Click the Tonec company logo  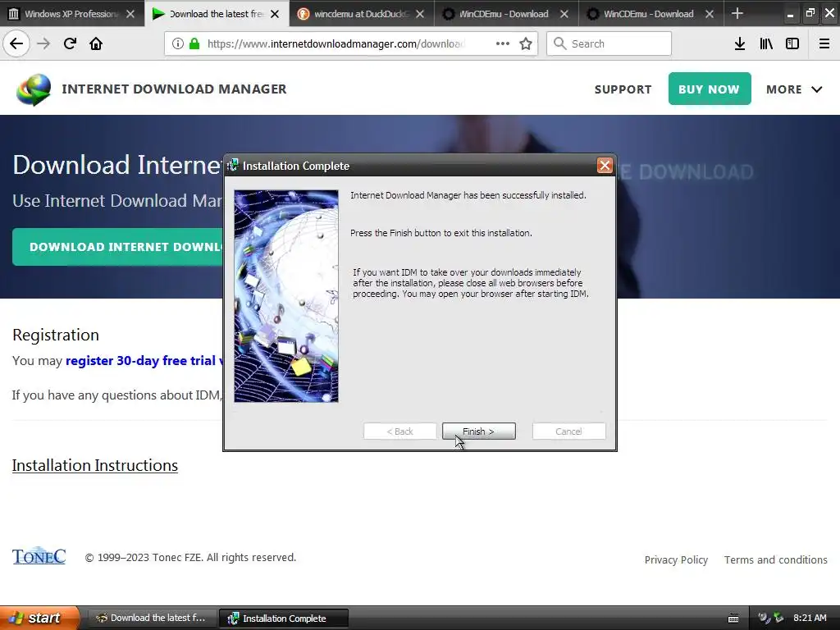pyautogui.click(x=39, y=557)
